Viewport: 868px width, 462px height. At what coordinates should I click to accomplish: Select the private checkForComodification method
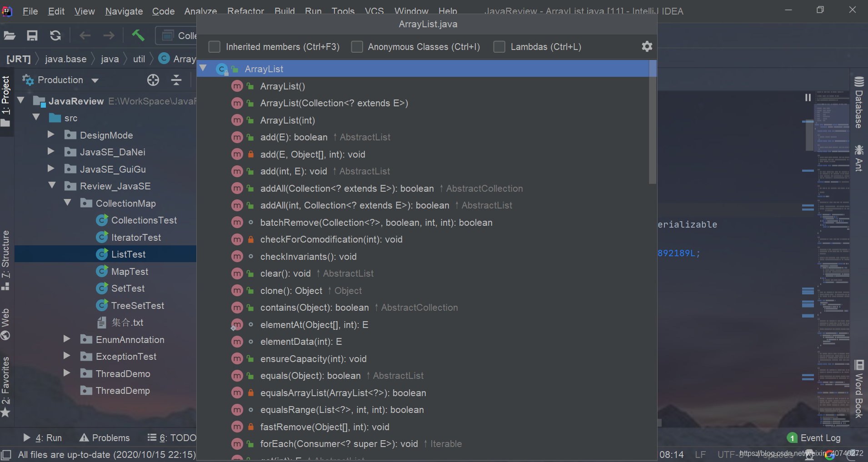coord(331,239)
